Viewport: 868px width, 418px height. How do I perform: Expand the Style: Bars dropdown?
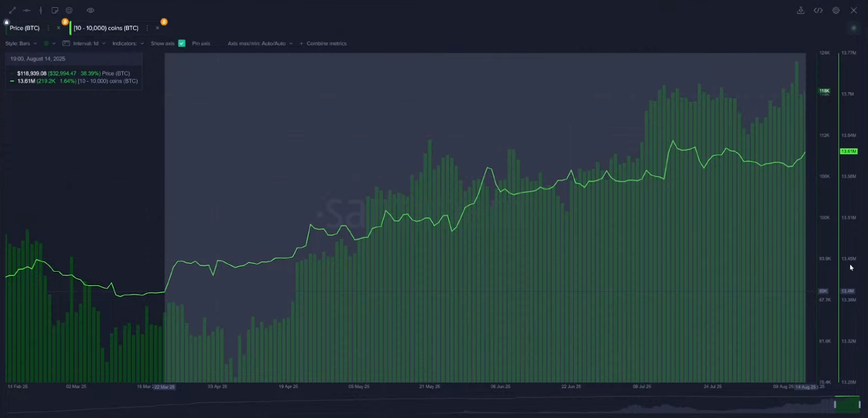(x=21, y=43)
